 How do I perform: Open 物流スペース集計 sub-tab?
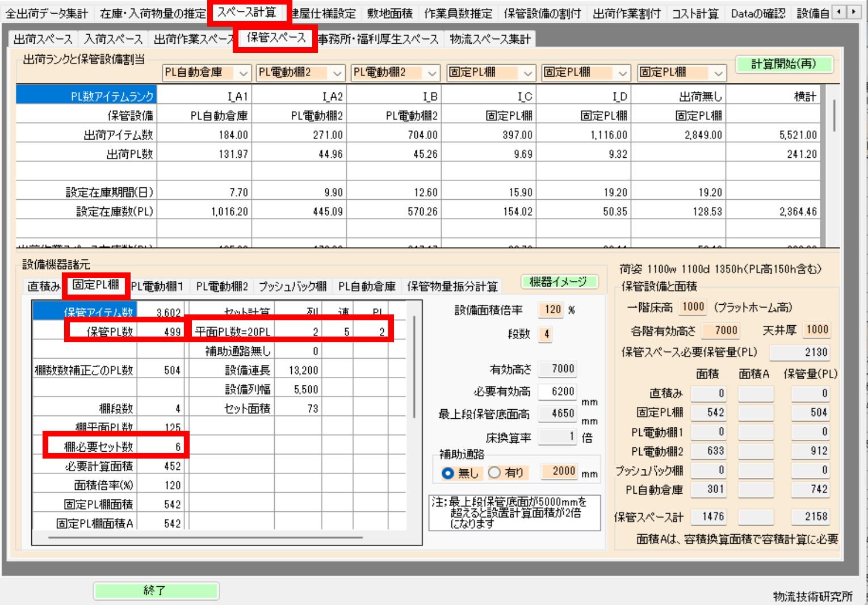click(x=490, y=39)
